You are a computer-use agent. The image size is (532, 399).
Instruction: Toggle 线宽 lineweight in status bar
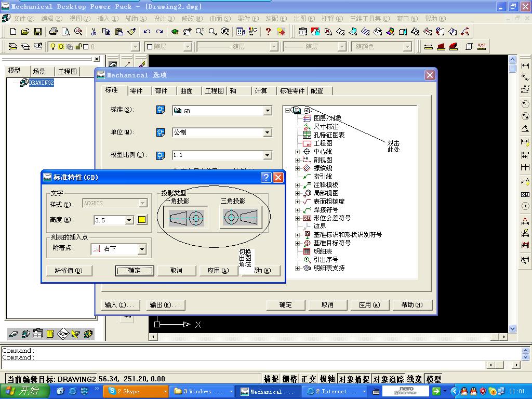tap(415, 379)
